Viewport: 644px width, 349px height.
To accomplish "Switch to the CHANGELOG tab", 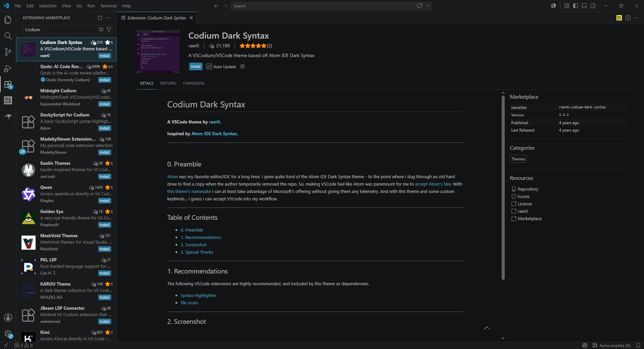I will coord(194,83).
